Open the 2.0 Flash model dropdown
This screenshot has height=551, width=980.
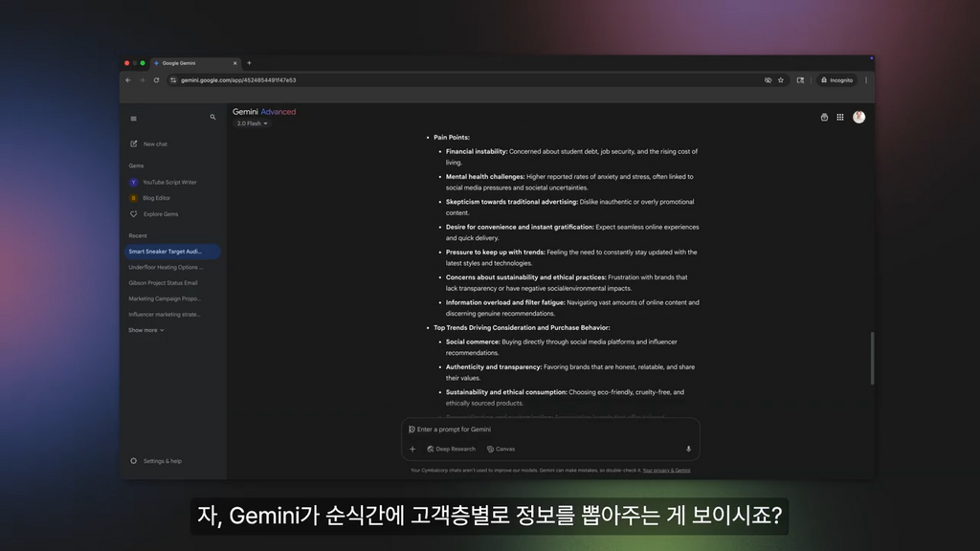(252, 123)
